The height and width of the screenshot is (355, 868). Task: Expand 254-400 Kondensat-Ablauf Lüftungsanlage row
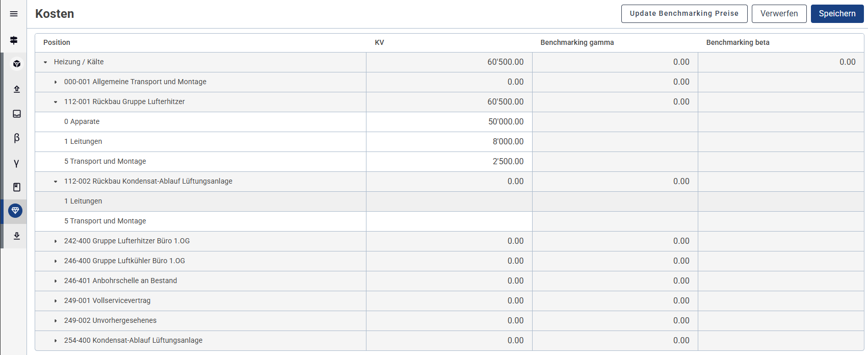[56, 341]
